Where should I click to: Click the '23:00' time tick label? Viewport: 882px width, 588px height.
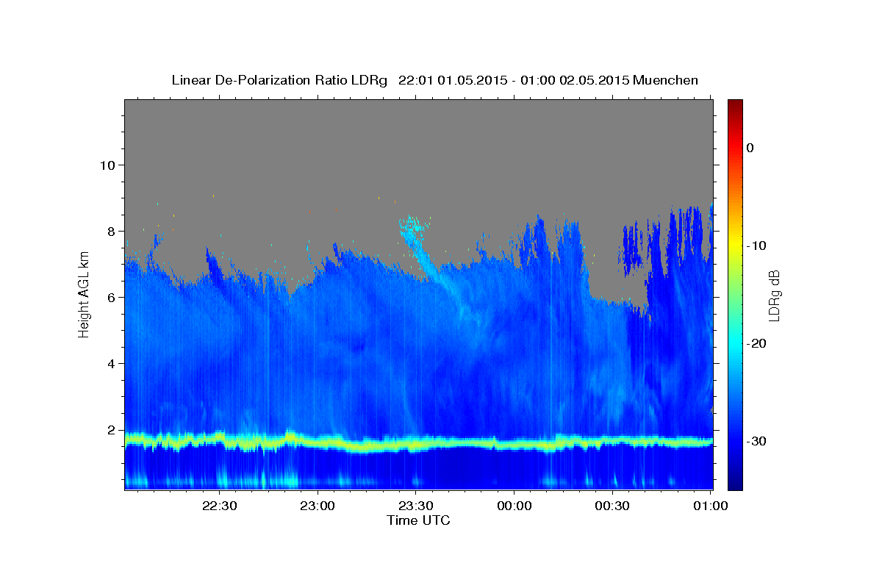318,506
